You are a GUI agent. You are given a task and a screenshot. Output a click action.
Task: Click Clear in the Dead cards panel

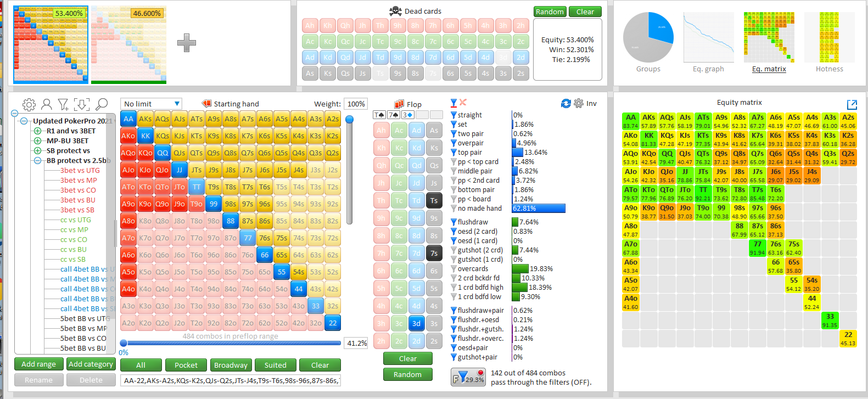585,12
